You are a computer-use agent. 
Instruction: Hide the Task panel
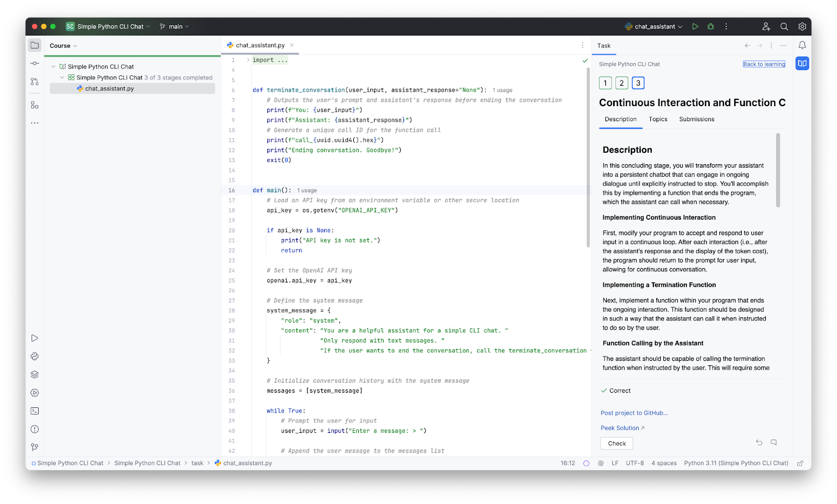783,45
